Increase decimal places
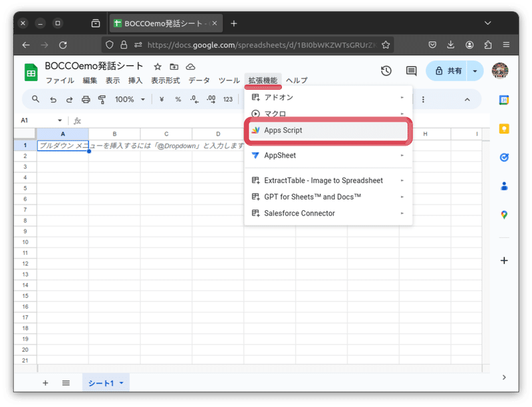The width and height of the screenshot is (532, 407). pyautogui.click(x=211, y=99)
